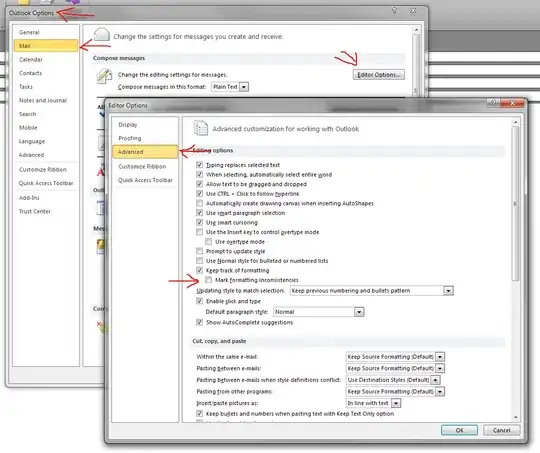Viewport: 540px width, 453px height.
Task: Check Use overtype mode box
Action: (209, 241)
